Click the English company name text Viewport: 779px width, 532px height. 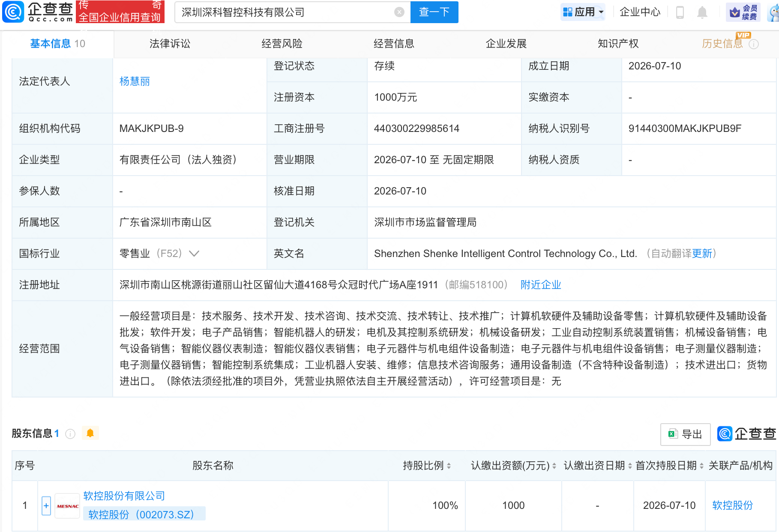coord(506,254)
